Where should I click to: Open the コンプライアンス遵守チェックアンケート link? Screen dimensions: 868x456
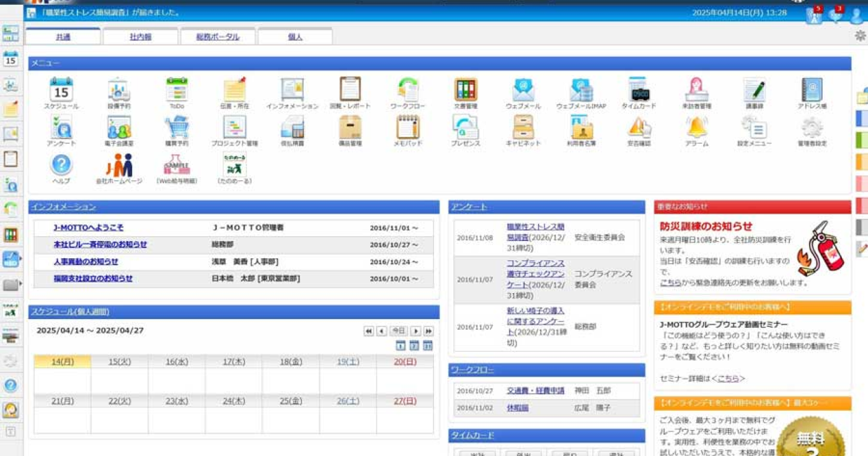coord(536,274)
